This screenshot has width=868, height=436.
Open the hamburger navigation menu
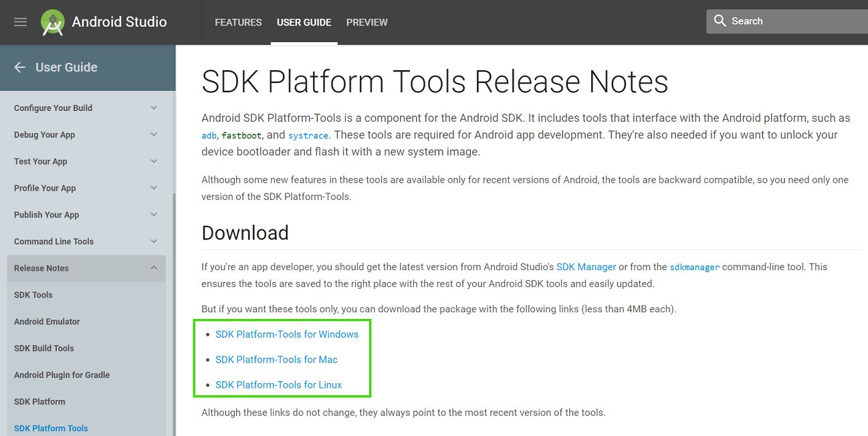point(20,22)
